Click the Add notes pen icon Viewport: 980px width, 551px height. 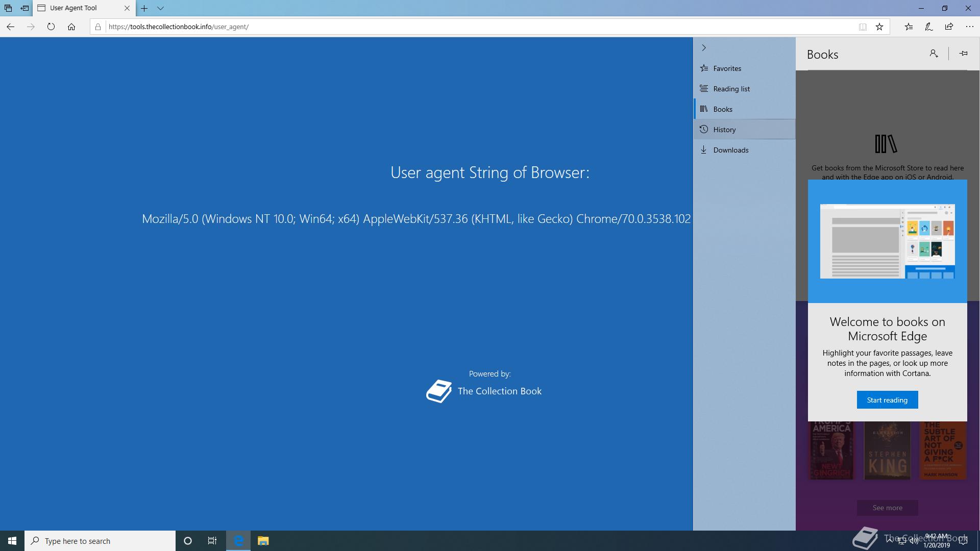tap(929, 27)
